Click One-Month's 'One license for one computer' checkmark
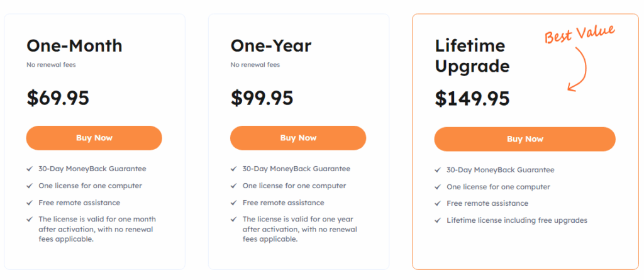The image size is (644, 280). click(x=30, y=186)
